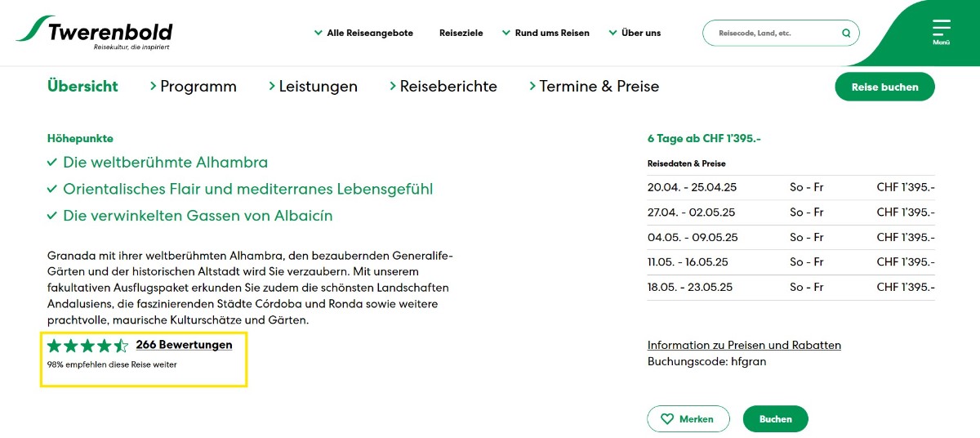Click the green Buchen button
This screenshot has width=980, height=438.
(x=775, y=419)
